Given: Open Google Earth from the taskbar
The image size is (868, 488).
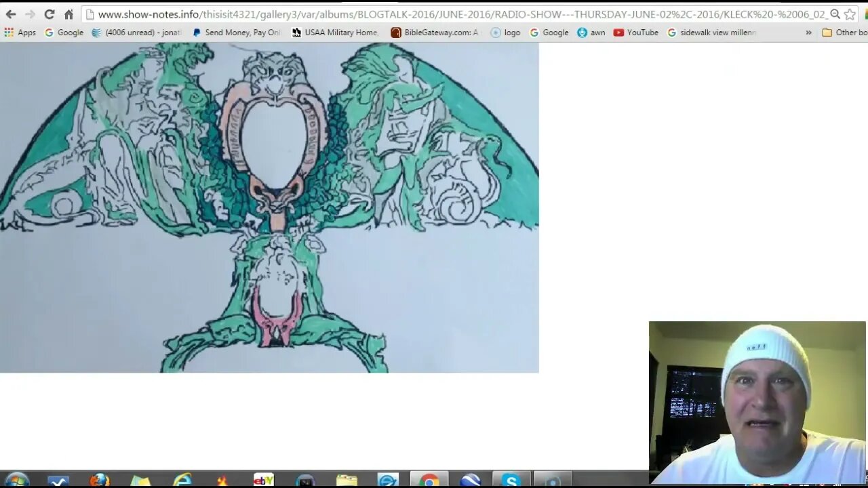Looking at the screenshot, I should (470, 480).
